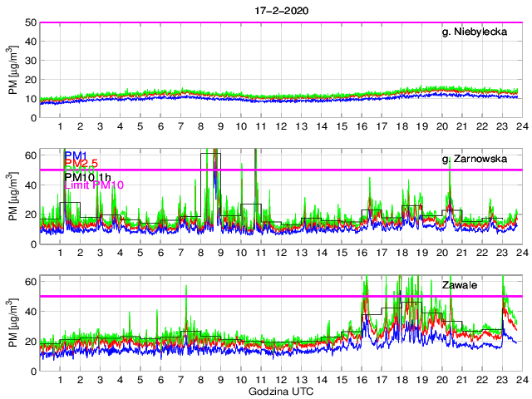The width and height of the screenshot is (532, 399).
Task: Click tick label 40 on middle panel y-axis
Action: [x=30, y=185]
